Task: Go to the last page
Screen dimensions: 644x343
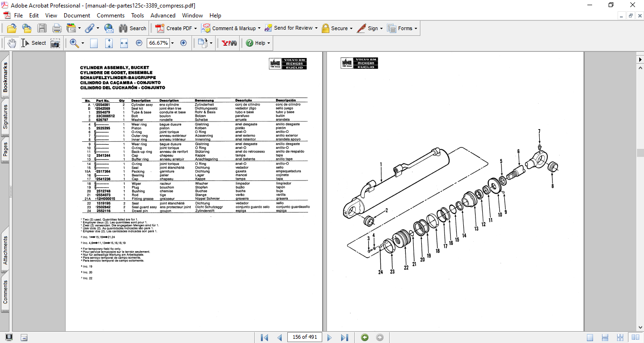Action: (344, 337)
